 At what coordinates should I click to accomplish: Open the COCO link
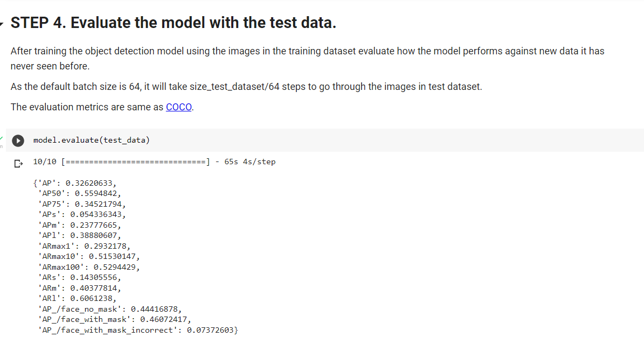coord(179,107)
